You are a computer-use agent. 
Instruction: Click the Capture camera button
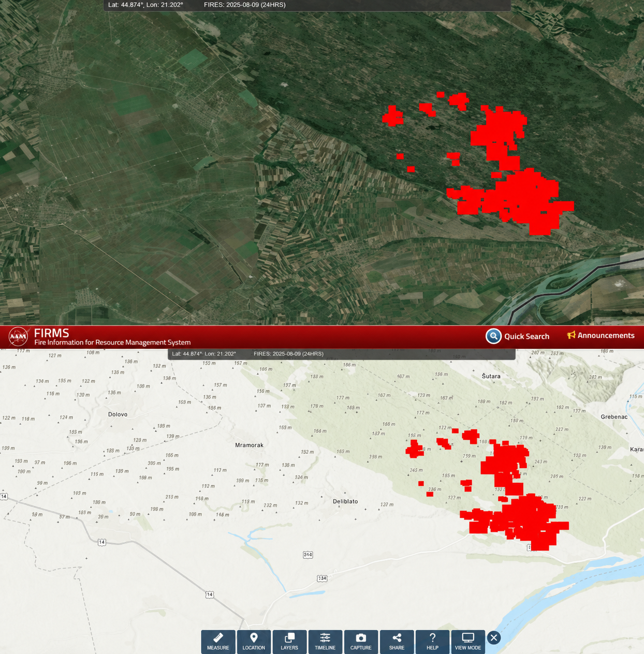[361, 642]
